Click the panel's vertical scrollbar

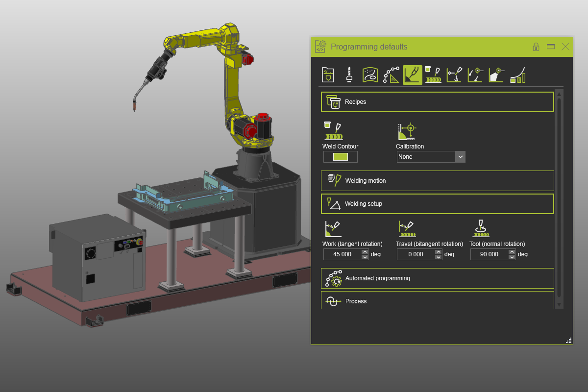point(559,196)
